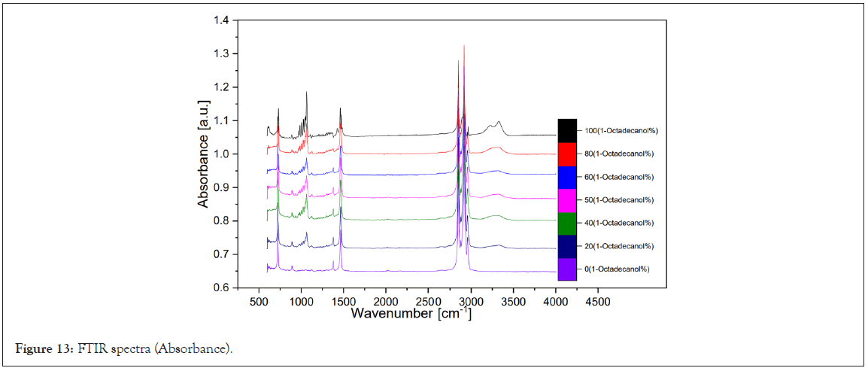
Task: Pick the blue 60% Octadecanol legend swatch
Action: point(567,177)
